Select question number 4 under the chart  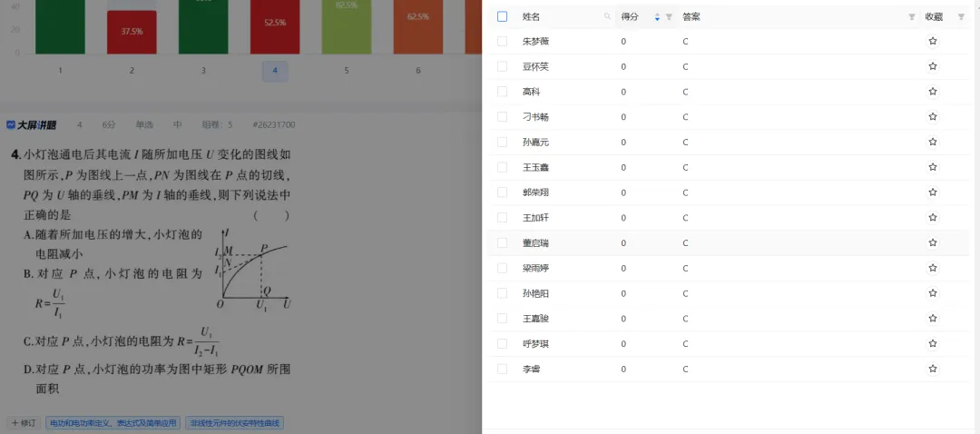click(x=275, y=71)
